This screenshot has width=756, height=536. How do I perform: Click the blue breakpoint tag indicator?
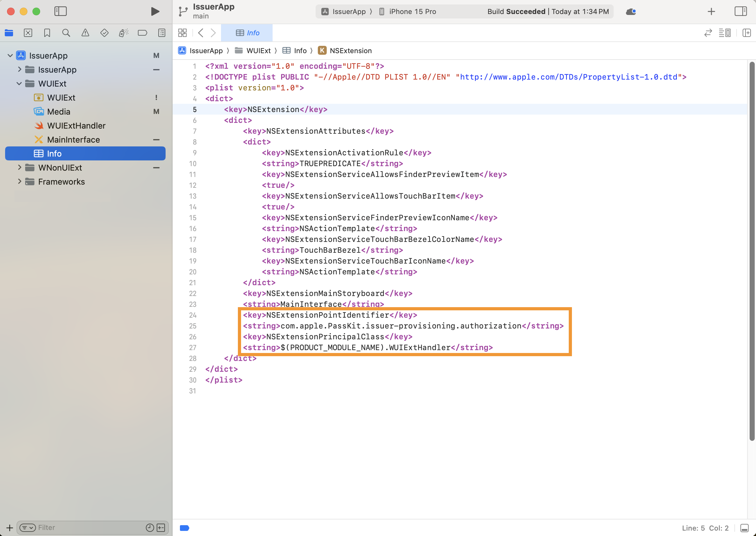(185, 528)
